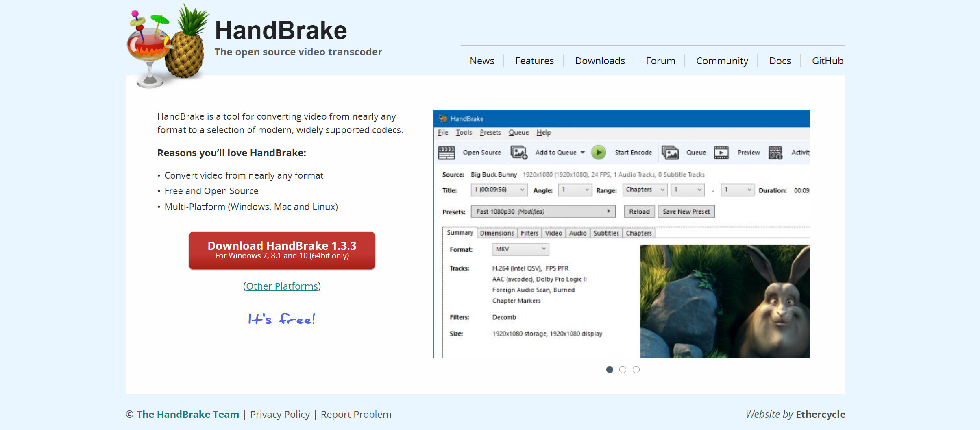980x430 pixels.
Task: Click the Activity log icon
Action: tap(775, 153)
